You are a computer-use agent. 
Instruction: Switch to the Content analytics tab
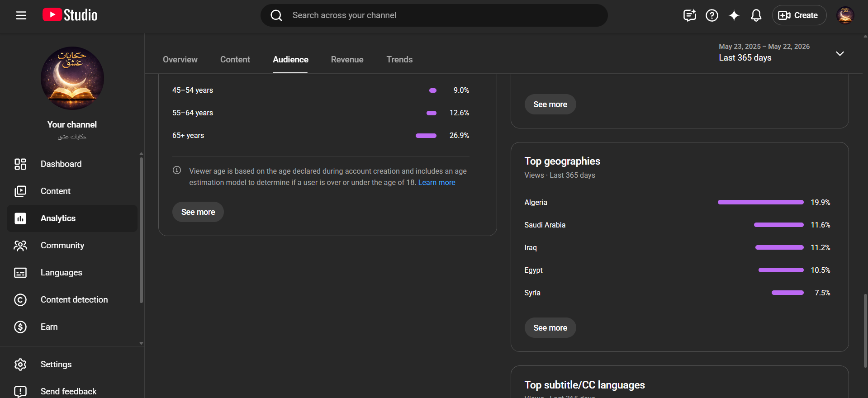(x=235, y=60)
